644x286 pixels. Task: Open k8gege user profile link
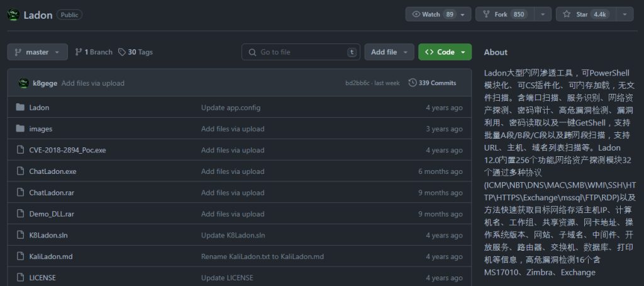click(x=45, y=83)
